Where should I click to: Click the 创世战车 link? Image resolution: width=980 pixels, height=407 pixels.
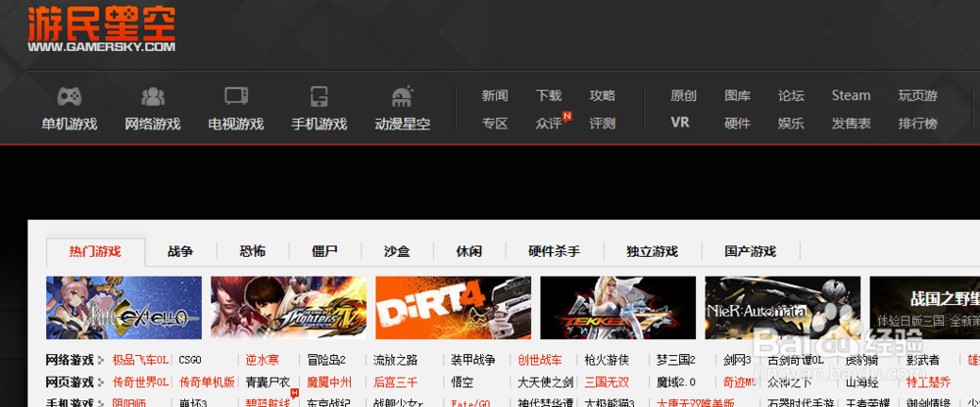[540, 360]
